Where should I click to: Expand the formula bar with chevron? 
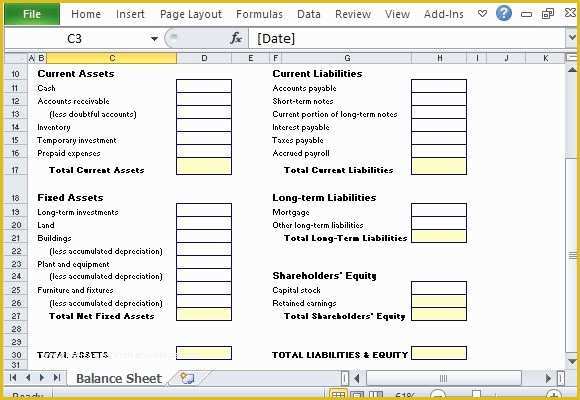pyautogui.click(x=572, y=38)
